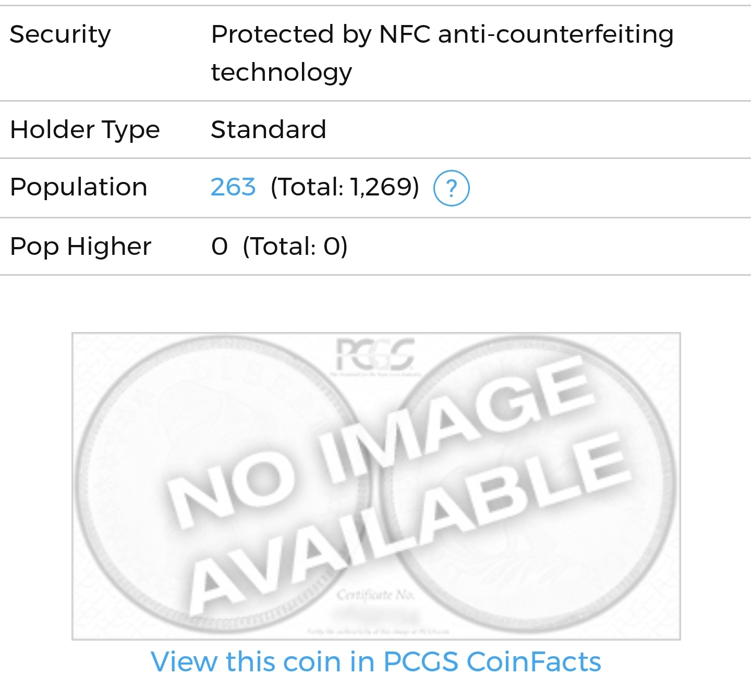Select the Pop Higher row label
751x700 pixels.
pos(81,247)
